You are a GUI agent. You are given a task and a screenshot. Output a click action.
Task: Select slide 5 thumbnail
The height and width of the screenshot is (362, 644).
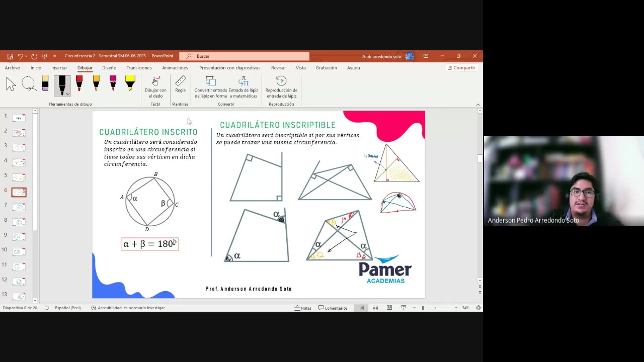19,177
